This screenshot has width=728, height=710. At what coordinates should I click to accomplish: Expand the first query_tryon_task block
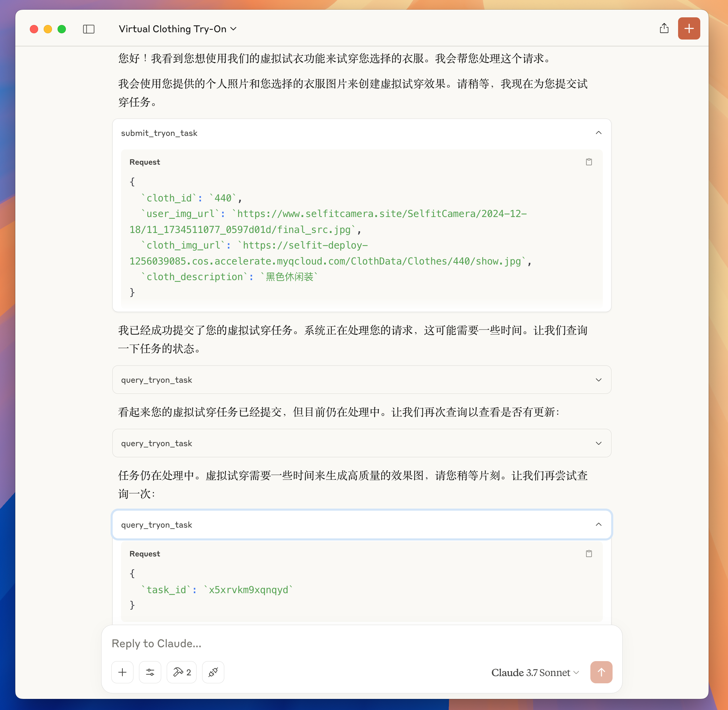click(598, 380)
